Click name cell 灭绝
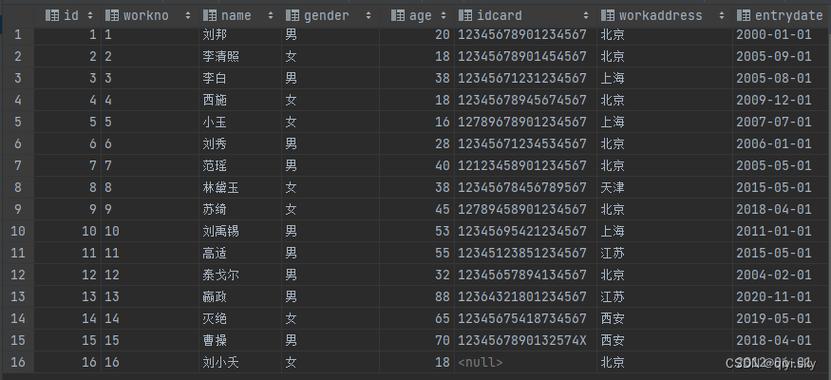This screenshot has height=380, width=831. click(215, 319)
